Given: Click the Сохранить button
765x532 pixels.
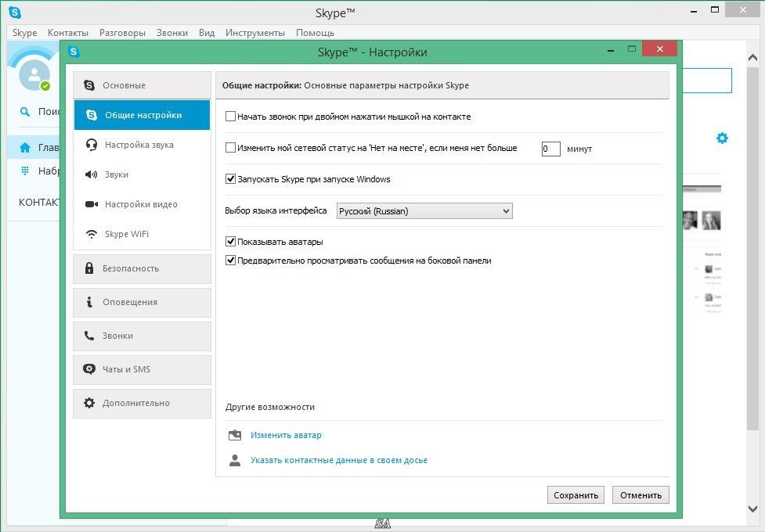Looking at the screenshot, I should 576,495.
